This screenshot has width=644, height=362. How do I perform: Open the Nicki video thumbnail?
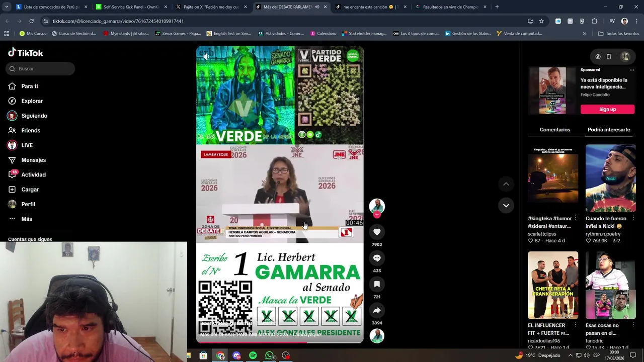(x=611, y=178)
